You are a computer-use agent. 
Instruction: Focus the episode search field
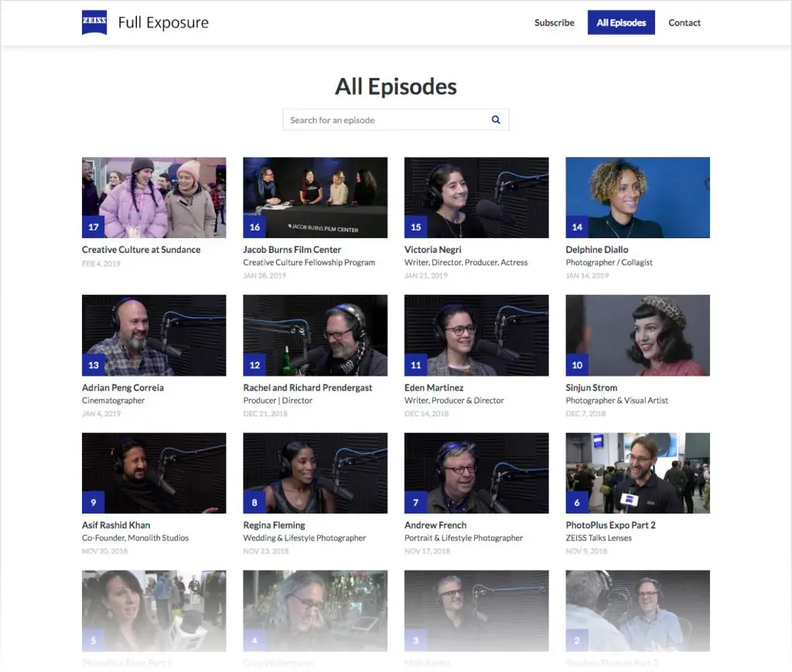[x=387, y=120]
